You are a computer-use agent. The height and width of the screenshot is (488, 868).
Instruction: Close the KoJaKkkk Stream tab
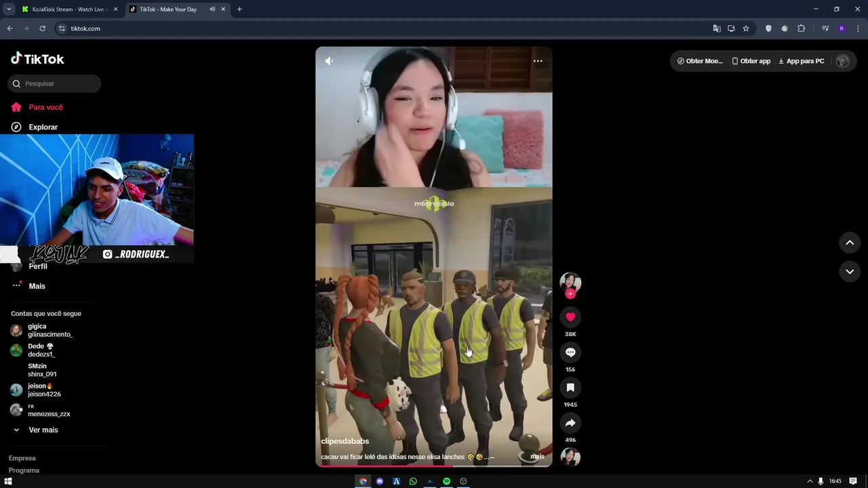[x=115, y=9]
